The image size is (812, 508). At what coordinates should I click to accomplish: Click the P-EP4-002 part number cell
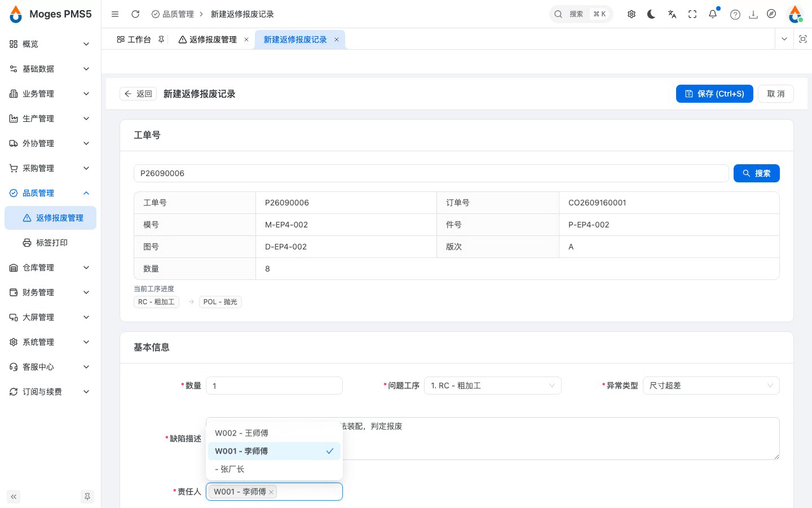(669, 225)
